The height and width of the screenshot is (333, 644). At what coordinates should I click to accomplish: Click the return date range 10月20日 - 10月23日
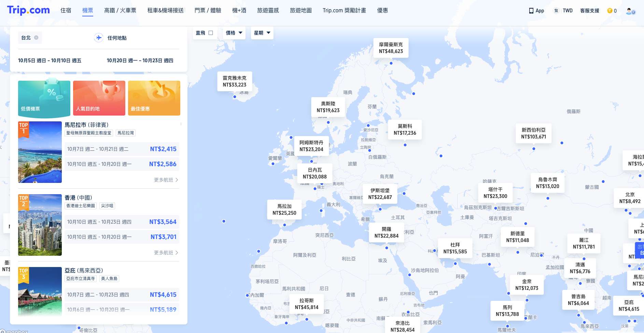click(140, 61)
